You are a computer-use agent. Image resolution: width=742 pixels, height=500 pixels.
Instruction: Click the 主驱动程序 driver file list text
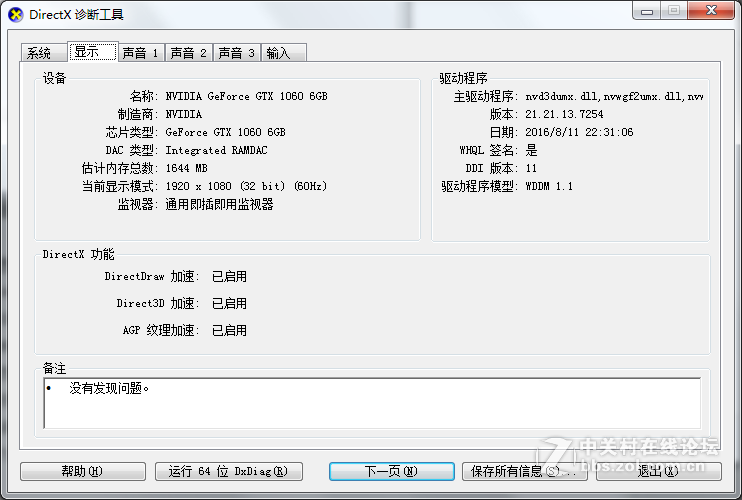tap(614, 96)
